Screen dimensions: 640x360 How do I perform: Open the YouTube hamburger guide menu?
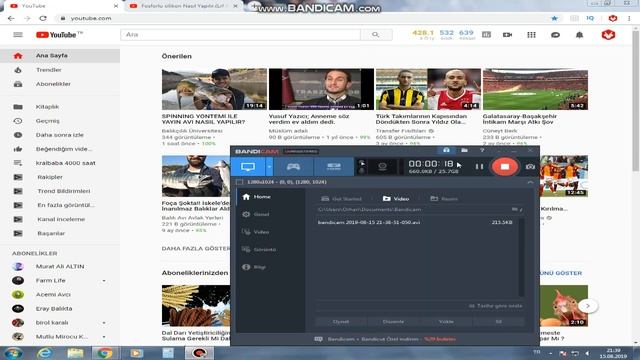point(18,35)
